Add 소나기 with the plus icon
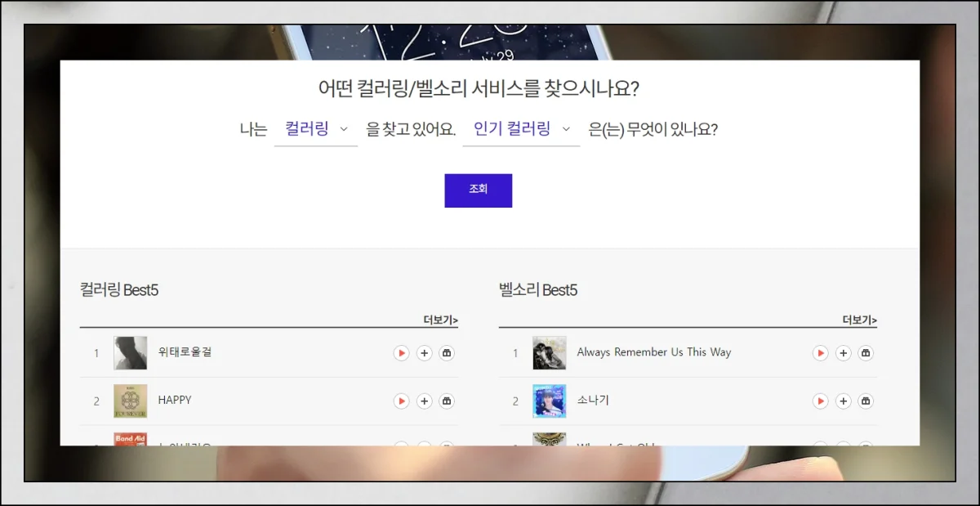This screenshot has width=980, height=506. (x=844, y=401)
